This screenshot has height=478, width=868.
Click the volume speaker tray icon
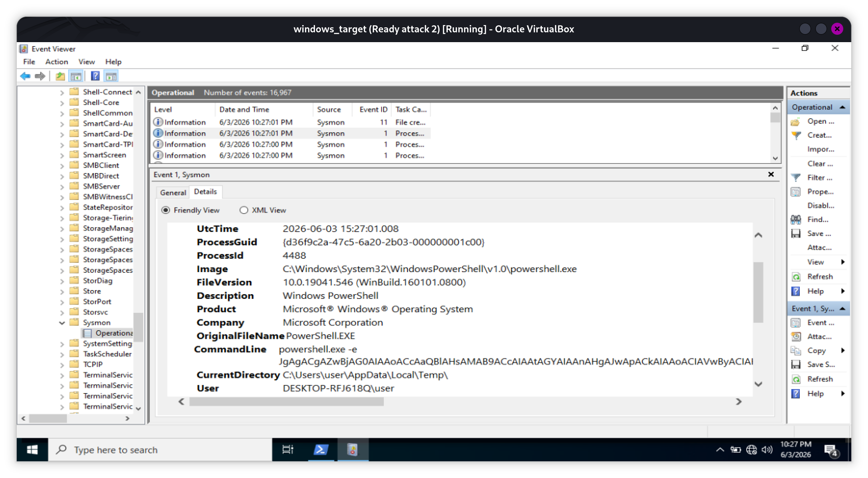[767, 450]
